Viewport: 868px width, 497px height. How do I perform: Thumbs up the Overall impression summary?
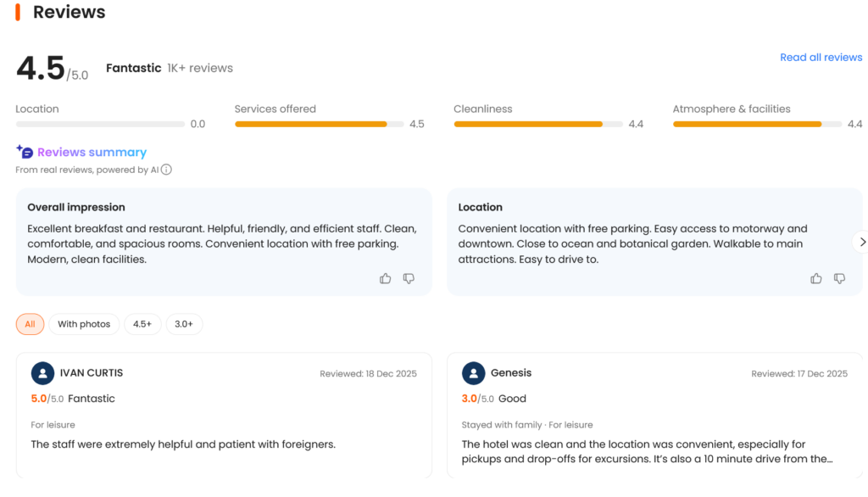(x=386, y=278)
